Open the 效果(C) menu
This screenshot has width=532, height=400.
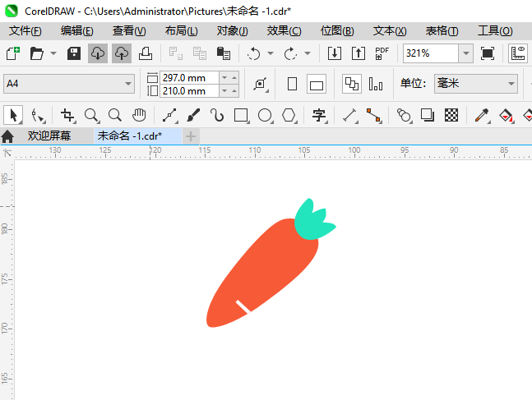point(284,31)
